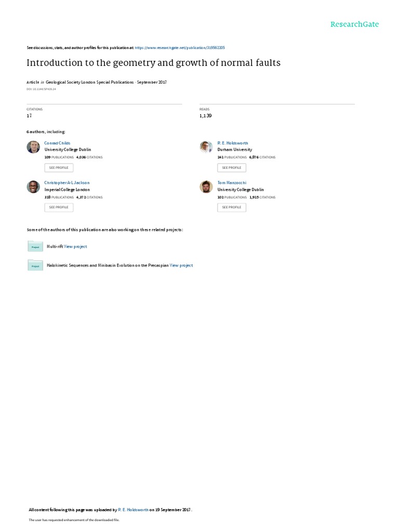Click Christopher A-L Jackson's profile photo
This screenshot has width=399, height=532.
point(33,187)
